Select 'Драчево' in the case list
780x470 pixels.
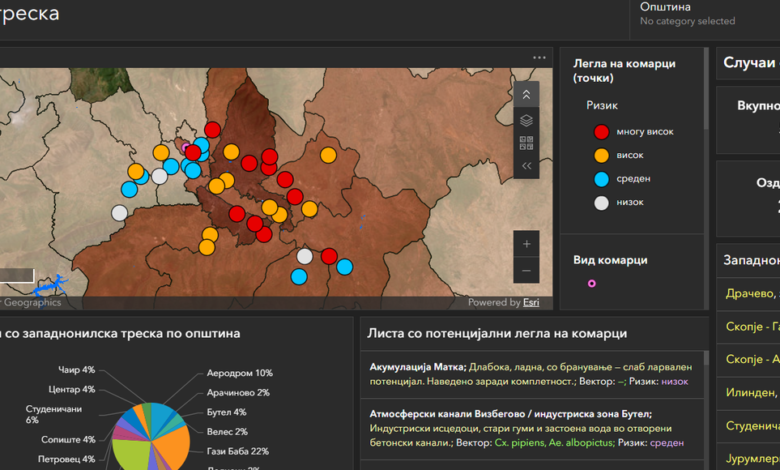pos(748,293)
